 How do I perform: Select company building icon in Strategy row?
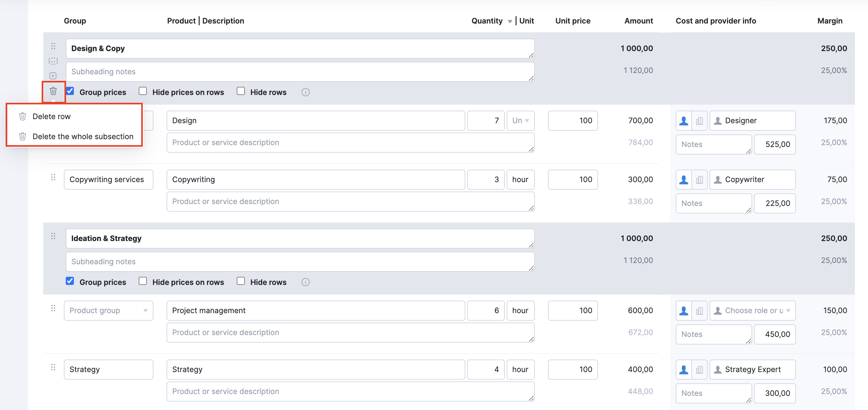pyautogui.click(x=700, y=370)
